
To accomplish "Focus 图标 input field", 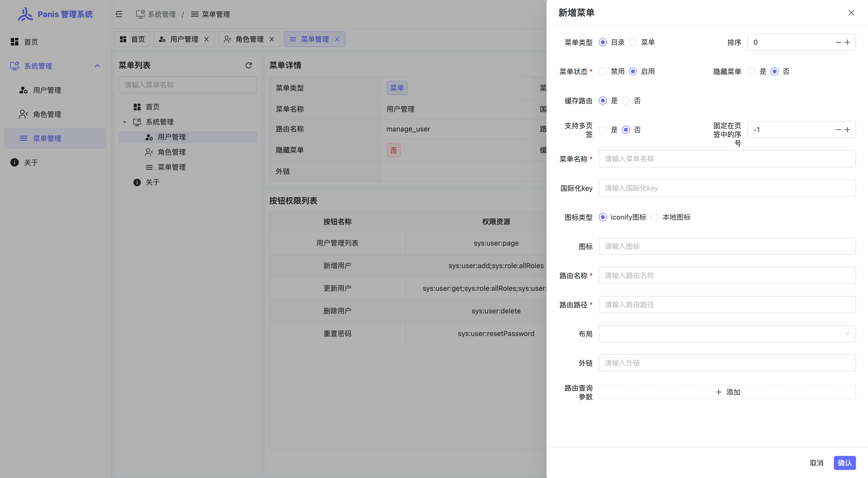I will coord(727,247).
